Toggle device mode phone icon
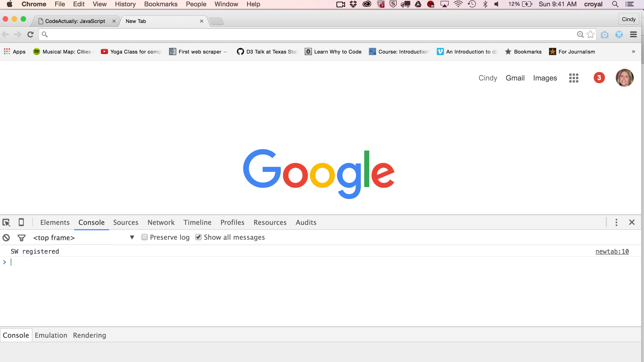 [x=21, y=222]
